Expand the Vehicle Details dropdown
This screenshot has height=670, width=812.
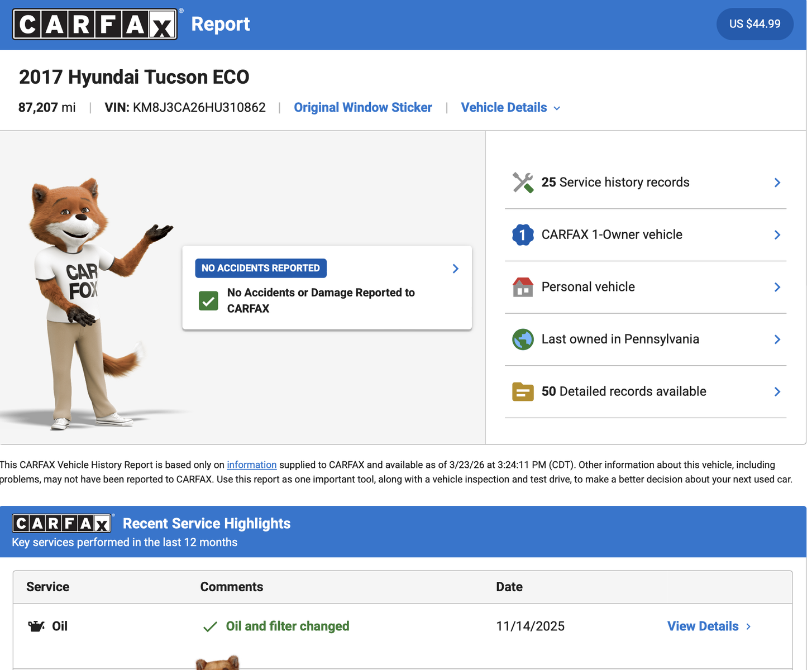510,108
